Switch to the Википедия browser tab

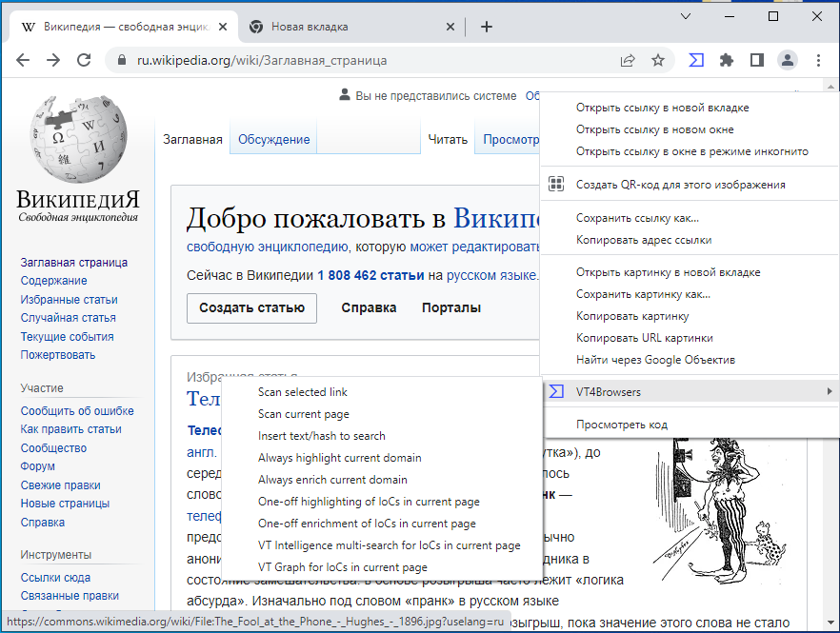[x=123, y=27]
